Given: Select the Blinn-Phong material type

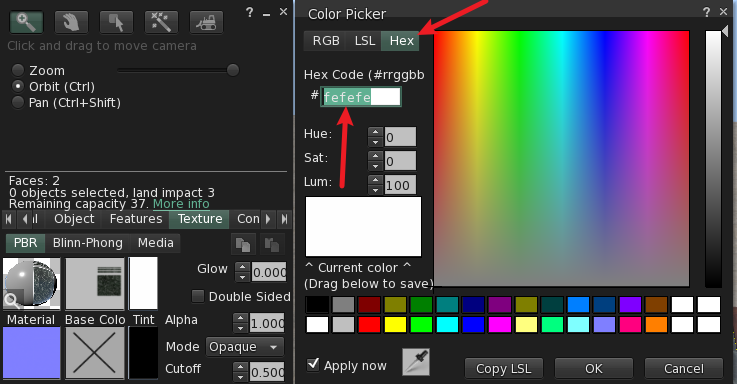Looking at the screenshot, I should click(x=87, y=243).
